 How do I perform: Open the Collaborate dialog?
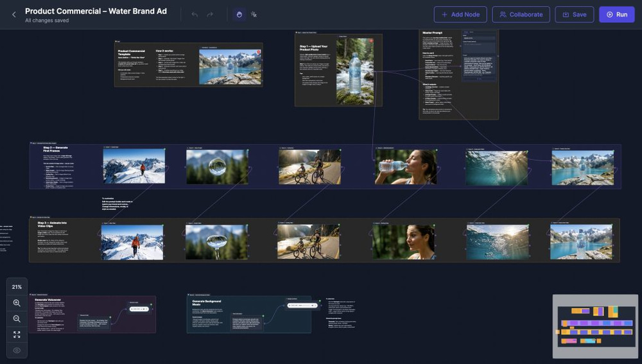521,15
